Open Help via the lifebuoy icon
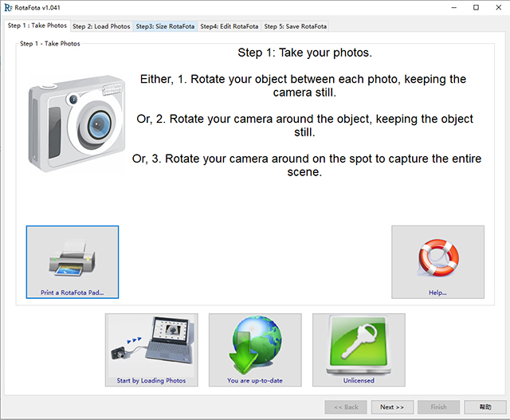The width and height of the screenshot is (510, 420). point(438,258)
